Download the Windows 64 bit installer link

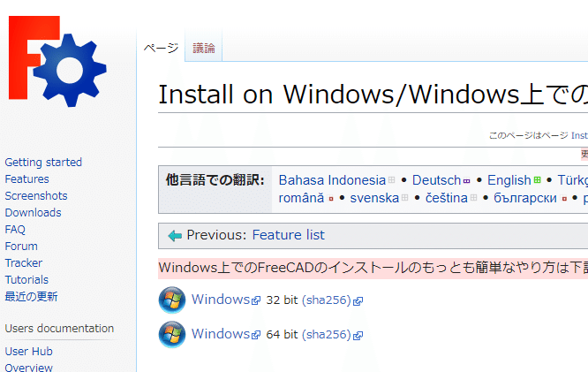(221, 334)
